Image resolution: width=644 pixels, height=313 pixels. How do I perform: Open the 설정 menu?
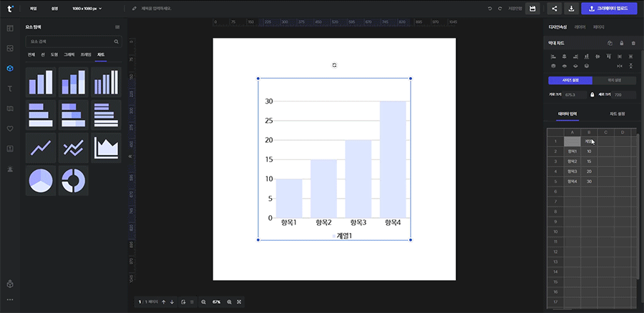pos(55,9)
